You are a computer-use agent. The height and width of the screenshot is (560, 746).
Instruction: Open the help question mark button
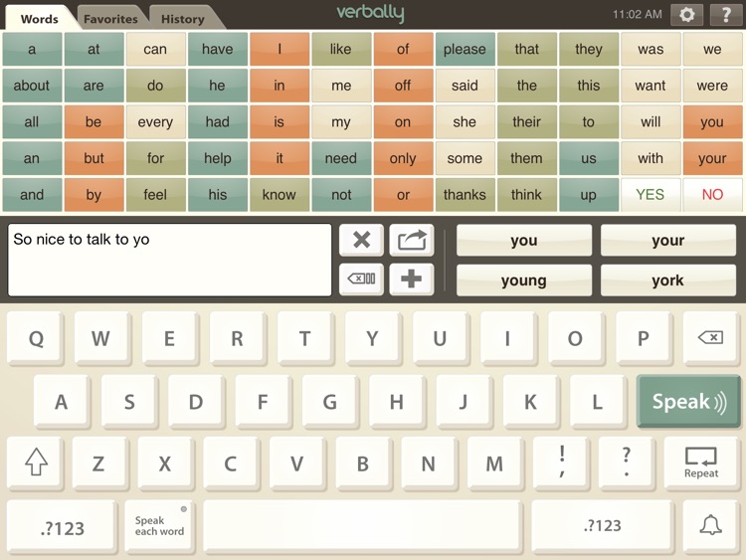pos(726,15)
